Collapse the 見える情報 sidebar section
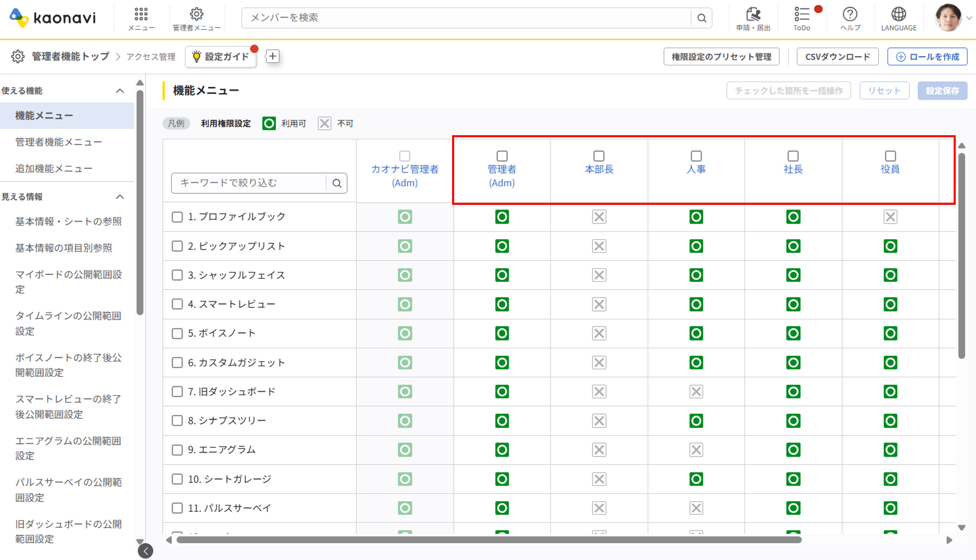 pyautogui.click(x=120, y=197)
